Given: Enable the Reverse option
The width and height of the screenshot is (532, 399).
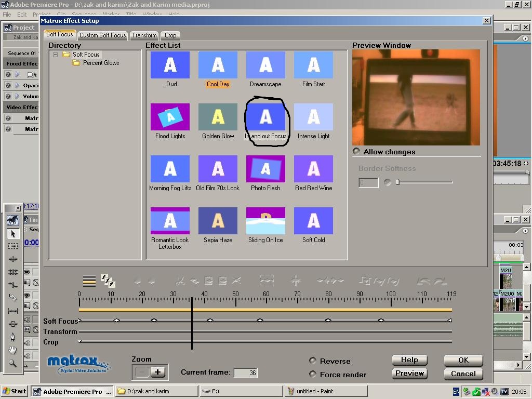Looking at the screenshot, I should coord(312,361).
